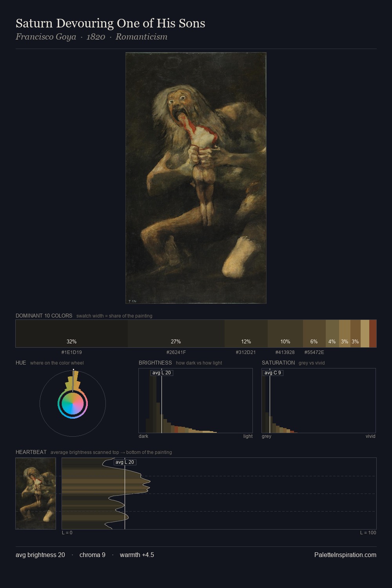Screen dimensions: 392x588
Task: Click the 'vivid' axis label
Action: coord(370,436)
